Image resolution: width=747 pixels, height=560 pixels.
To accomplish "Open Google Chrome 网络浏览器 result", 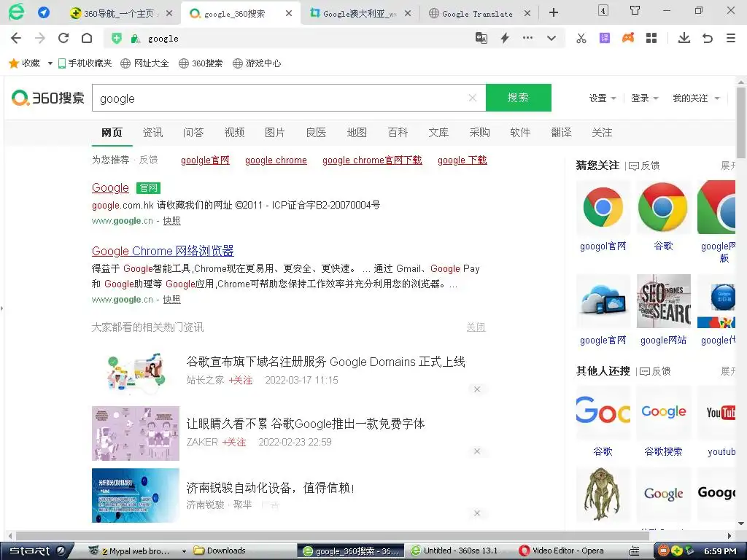I will pyautogui.click(x=163, y=251).
